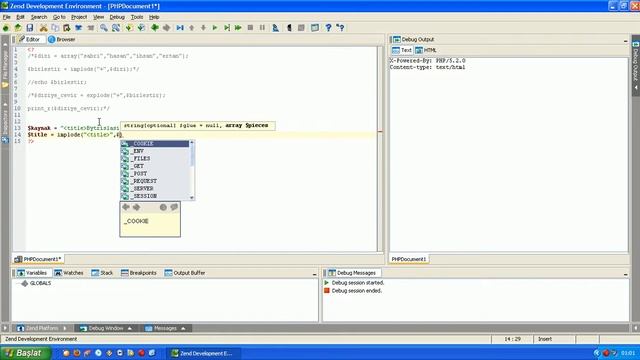Minimize the Debug Output panel
The height and width of the screenshot is (360, 640).
(x=625, y=40)
